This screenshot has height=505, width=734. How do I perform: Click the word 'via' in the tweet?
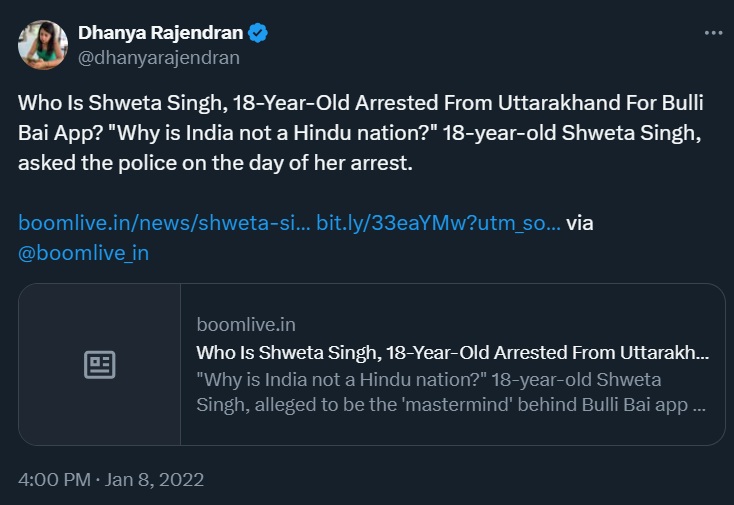coord(580,223)
